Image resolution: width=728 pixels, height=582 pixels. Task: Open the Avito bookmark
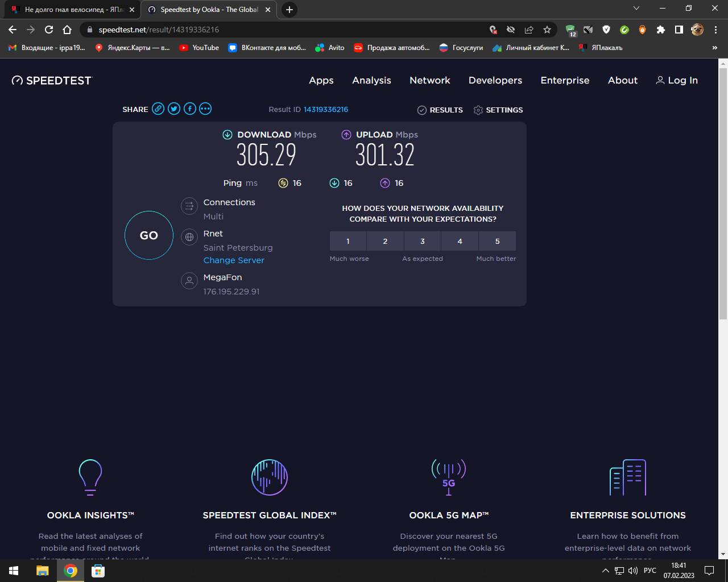330,48
